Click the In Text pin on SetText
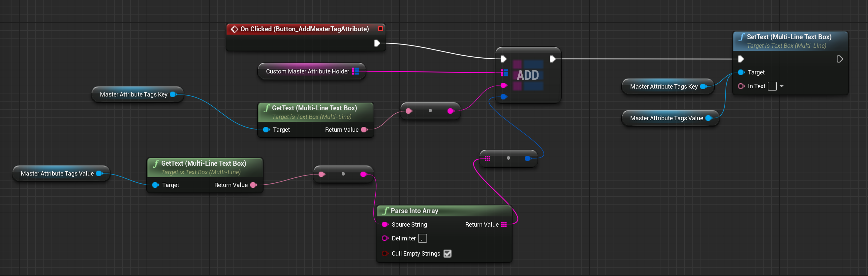 741,86
